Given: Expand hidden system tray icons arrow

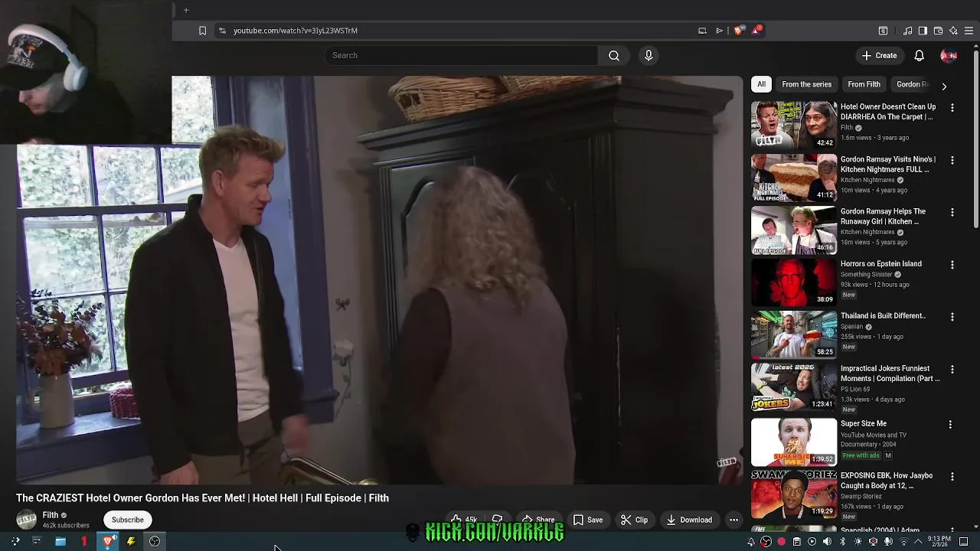Looking at the screenshot, I should [918, 542].
